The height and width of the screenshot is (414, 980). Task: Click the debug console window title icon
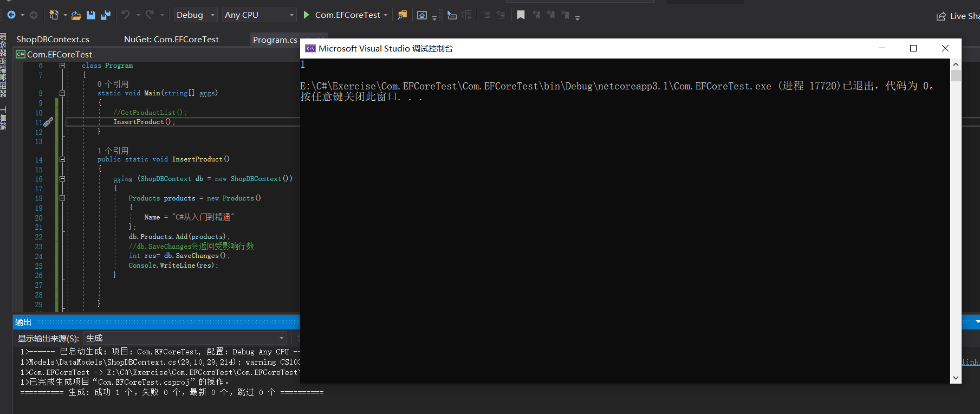pos(310,48)
